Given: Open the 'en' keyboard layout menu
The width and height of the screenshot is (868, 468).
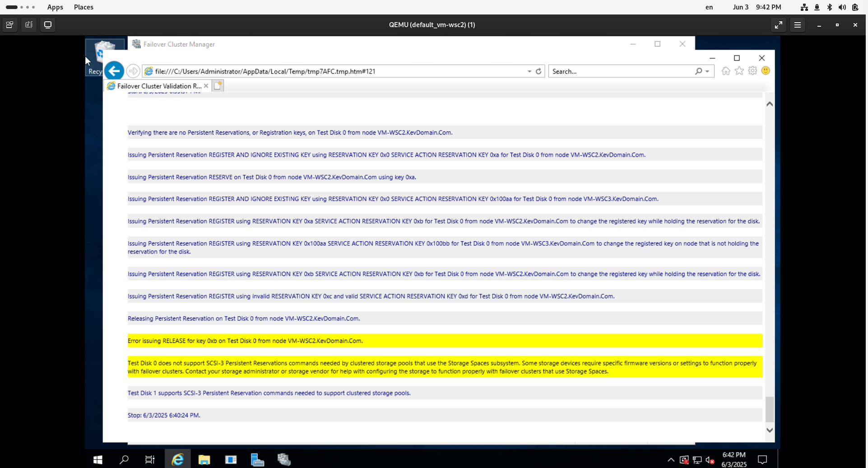Looking at the screenshot, I should pos(709,7).
